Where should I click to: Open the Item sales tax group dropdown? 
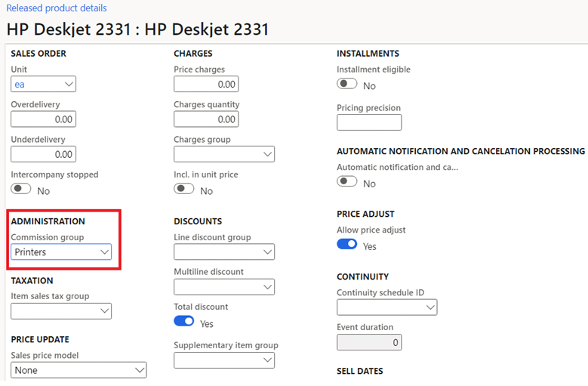point(61,311)
